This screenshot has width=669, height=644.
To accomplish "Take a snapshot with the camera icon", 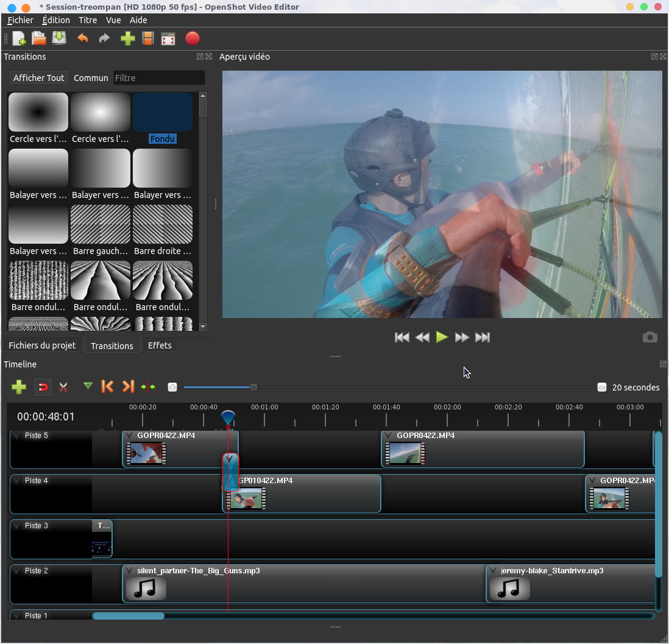I will (x=650, y=337).
